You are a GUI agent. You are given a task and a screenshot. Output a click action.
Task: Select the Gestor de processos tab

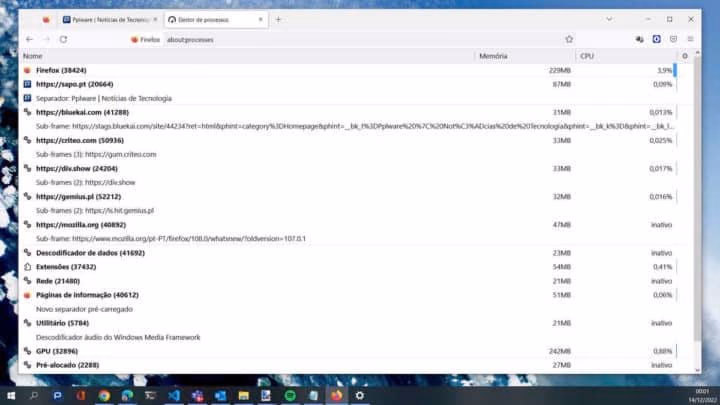[x=216, y=20]
